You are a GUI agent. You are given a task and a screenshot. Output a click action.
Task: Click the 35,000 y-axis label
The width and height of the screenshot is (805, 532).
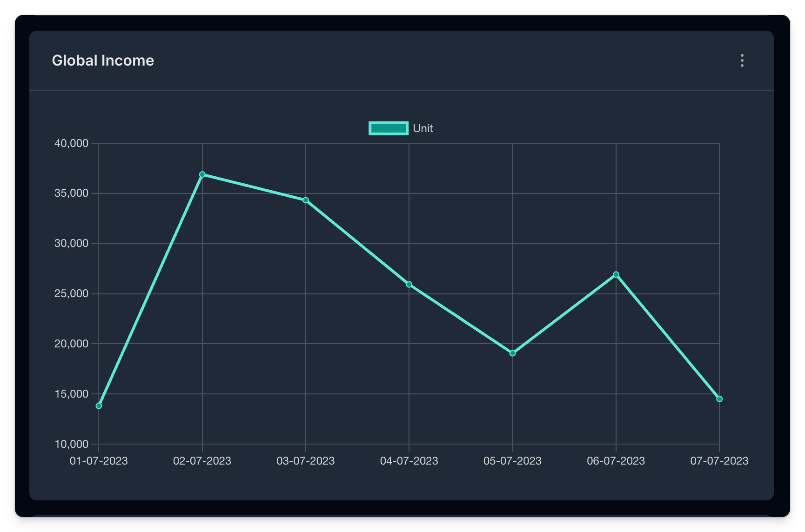(x=71, y=193)
